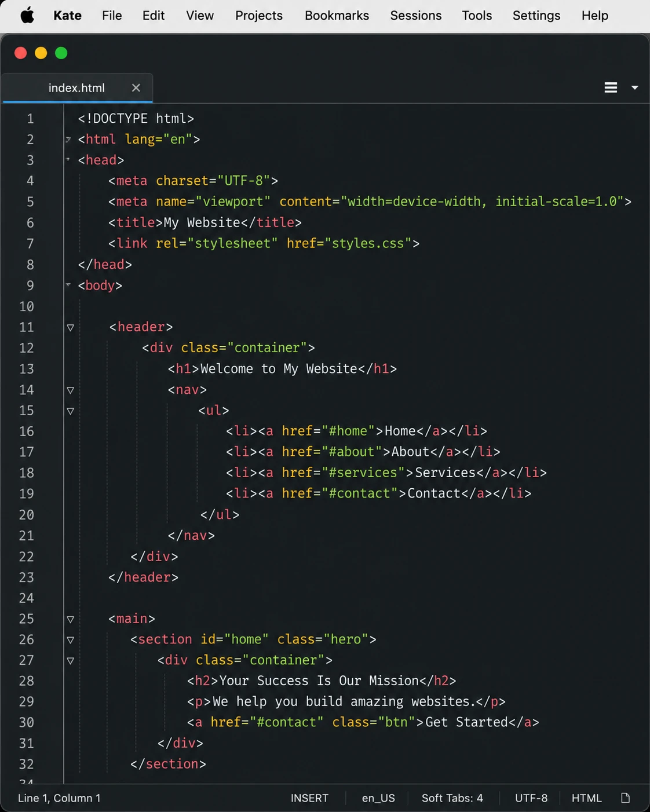Click closing head tag on line 8
Image resolution: width=650 pixels, height=812 pixels.
pyautogui.click(x=105, y=265)
